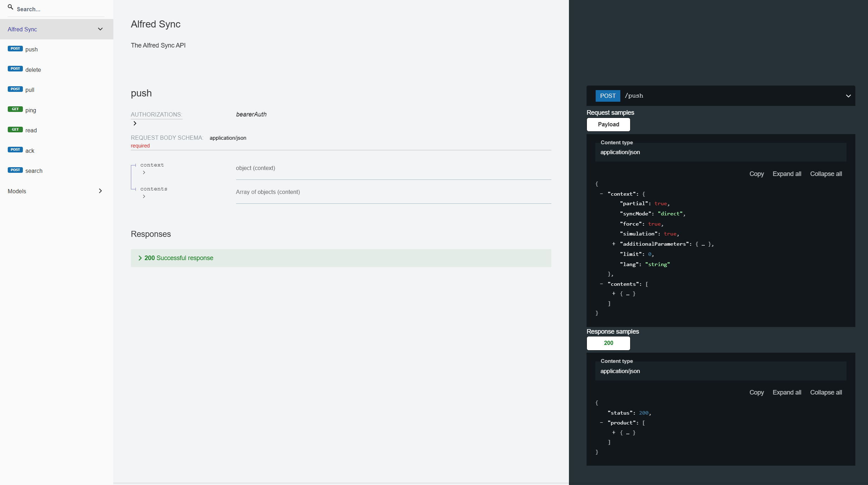Click the "simulation" true value
The width and height of the screenshot is (868, 485).
point(670,234)
